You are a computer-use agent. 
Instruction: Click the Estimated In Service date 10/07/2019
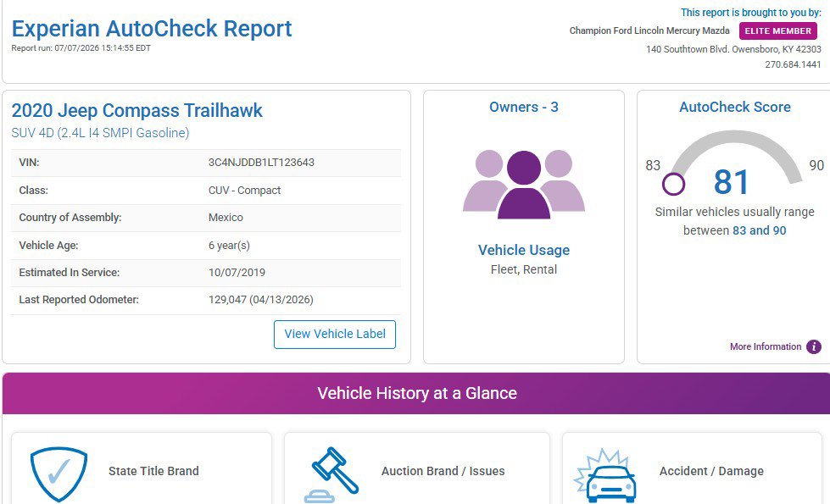237,273
